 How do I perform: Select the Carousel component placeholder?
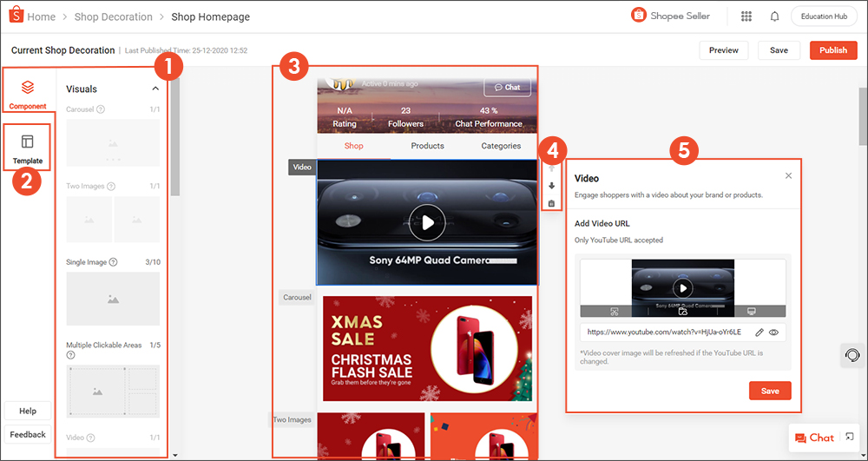pyautogui.click(x=113, y=142)
